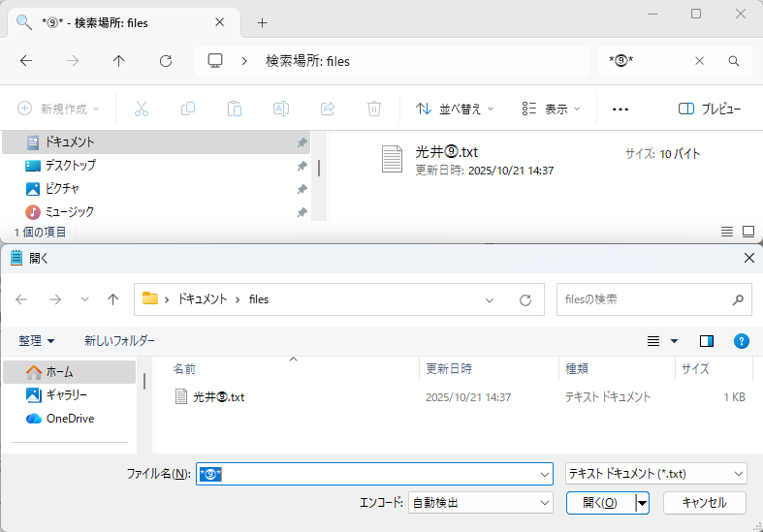
Task: Go back in the Explorer search window
Action: (x=26, y=61)
